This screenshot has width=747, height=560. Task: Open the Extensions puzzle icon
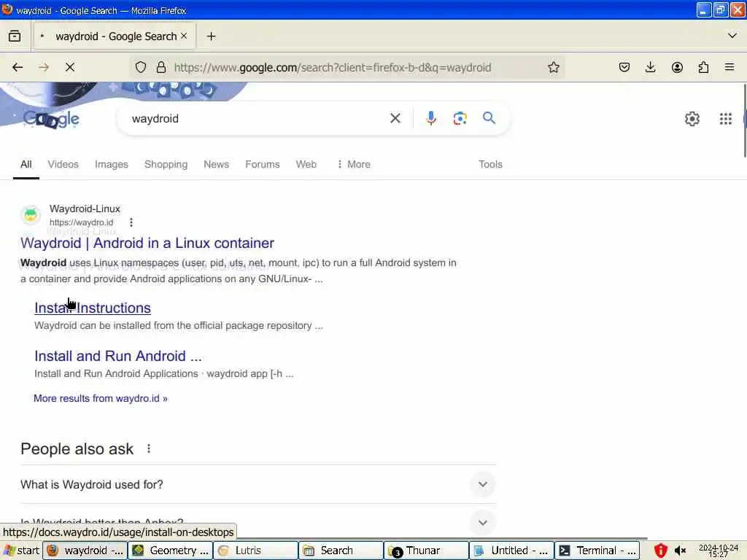coord(703,67)
